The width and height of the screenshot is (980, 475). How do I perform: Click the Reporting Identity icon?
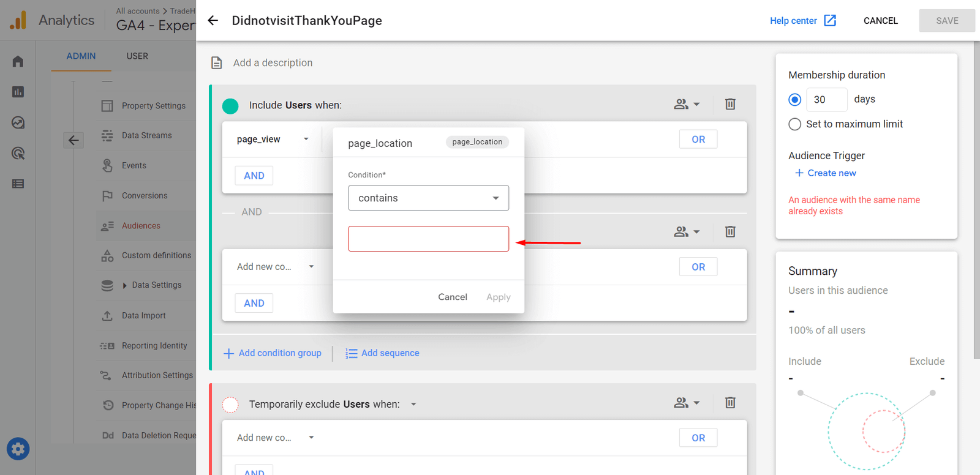pos(107,346)
